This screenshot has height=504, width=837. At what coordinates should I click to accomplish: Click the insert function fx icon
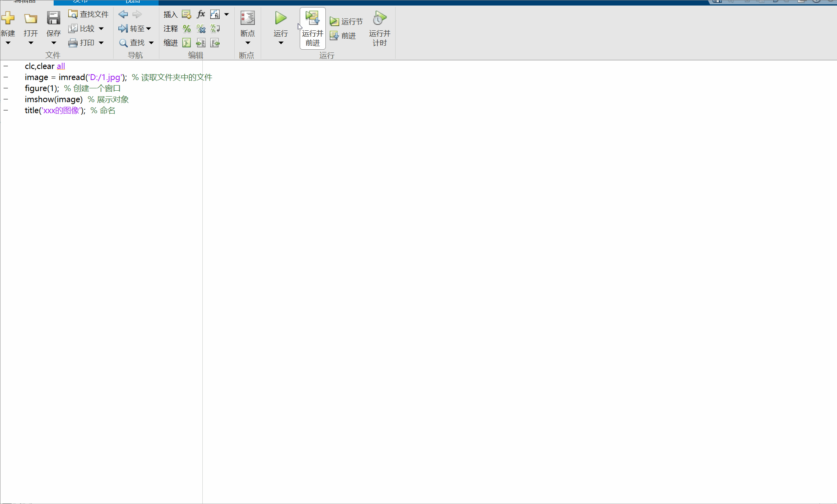click(x=201, y=14)
